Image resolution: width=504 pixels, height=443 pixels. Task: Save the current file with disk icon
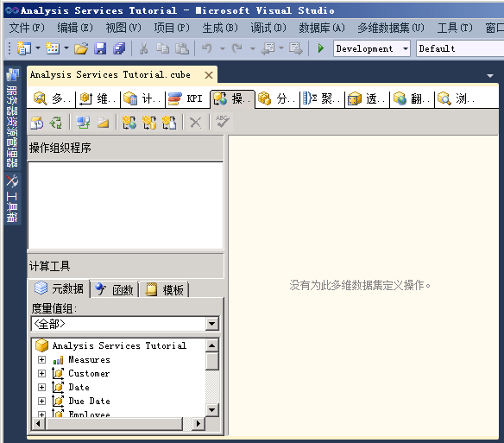pyautogui.click(x=100, y=48)
